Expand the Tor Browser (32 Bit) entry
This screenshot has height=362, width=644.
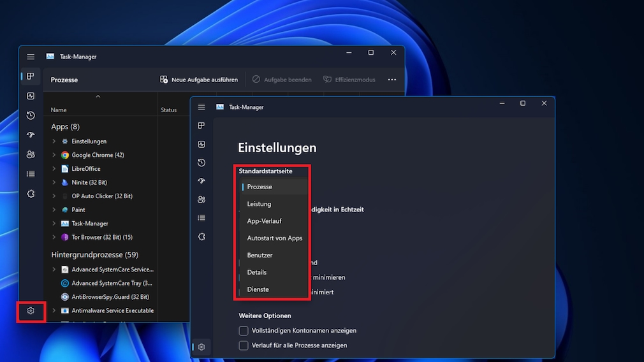[x=54, y=237]
